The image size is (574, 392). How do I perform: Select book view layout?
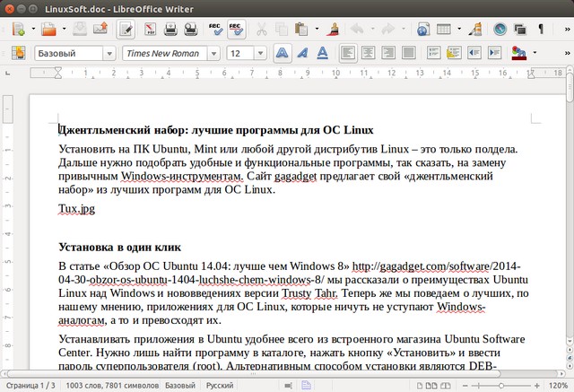click(445, 386)
